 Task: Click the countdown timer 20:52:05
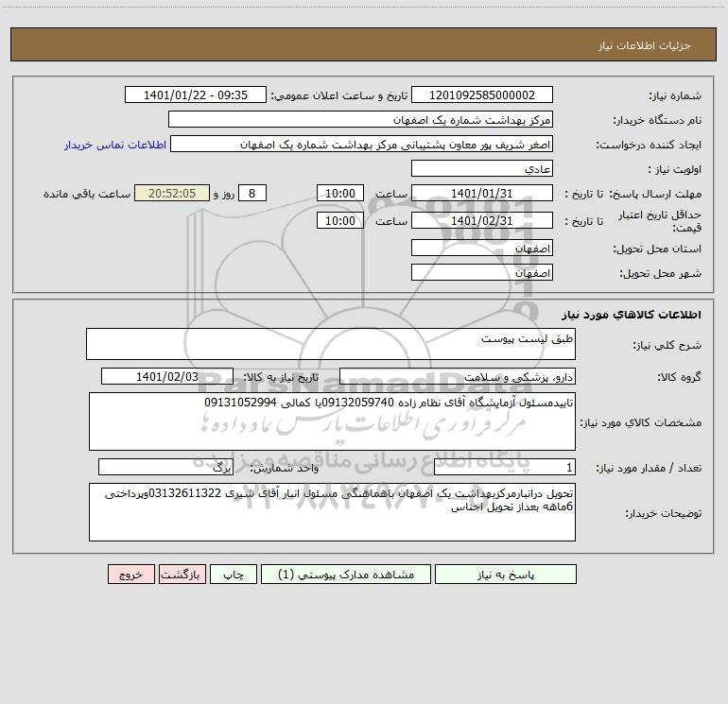click(x=172, y=193)
